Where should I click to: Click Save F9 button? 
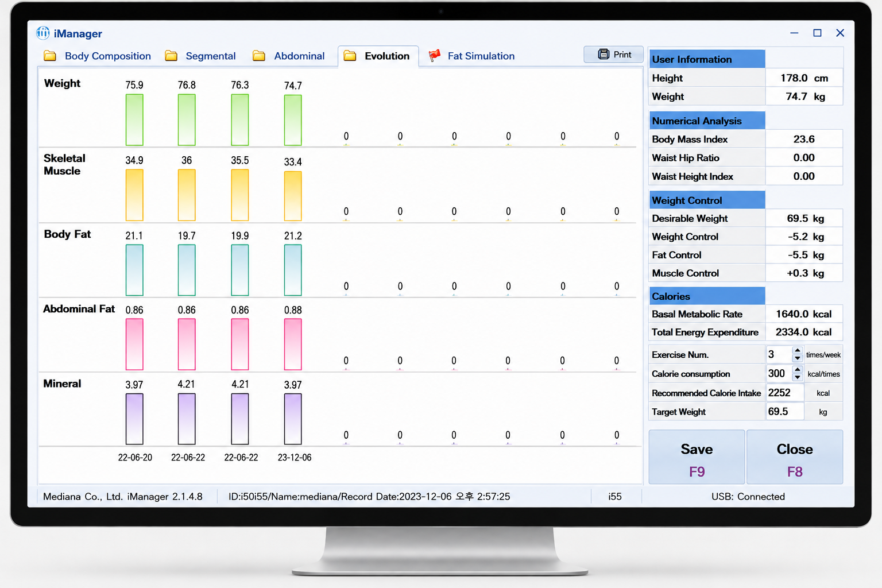697,457
